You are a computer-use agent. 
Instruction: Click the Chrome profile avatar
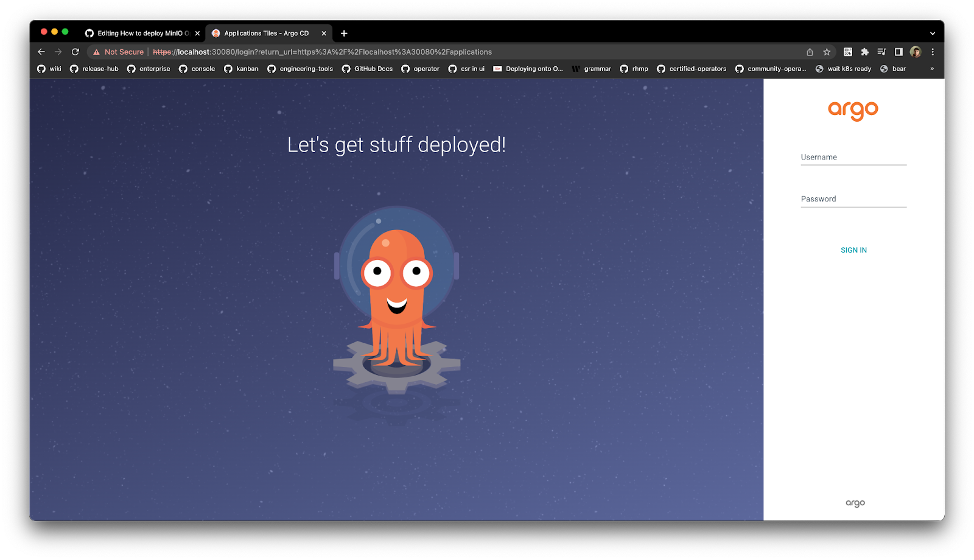pyautogui.click(x=916, y=52)
